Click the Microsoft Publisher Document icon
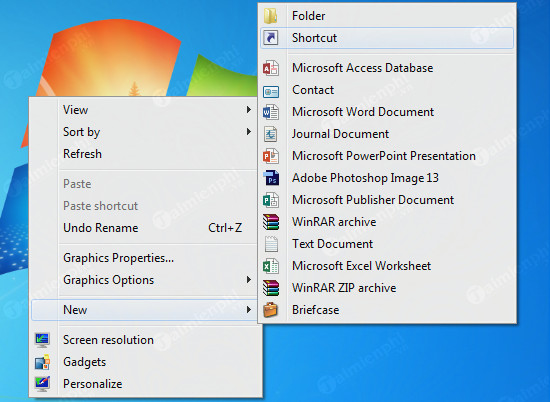Image resolution: width=550 pixels, height=402 pixels. pyautogui.click(x=271, y=200)
